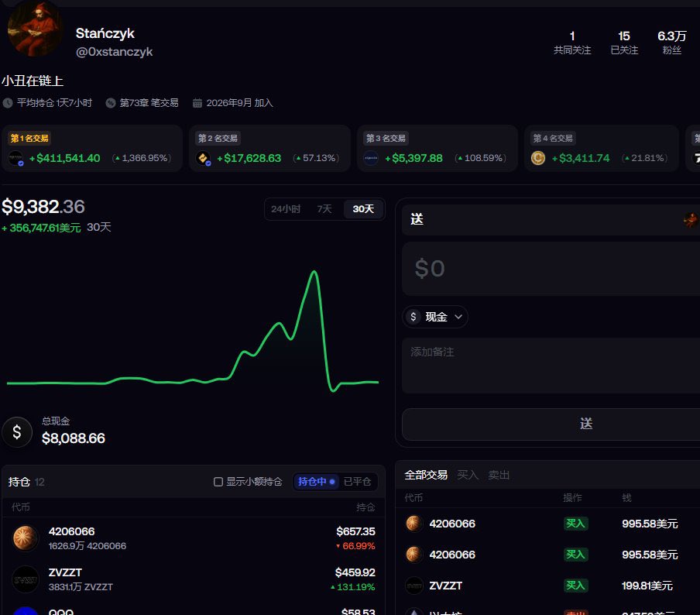Switch holdings view to 持仓中

316,482
